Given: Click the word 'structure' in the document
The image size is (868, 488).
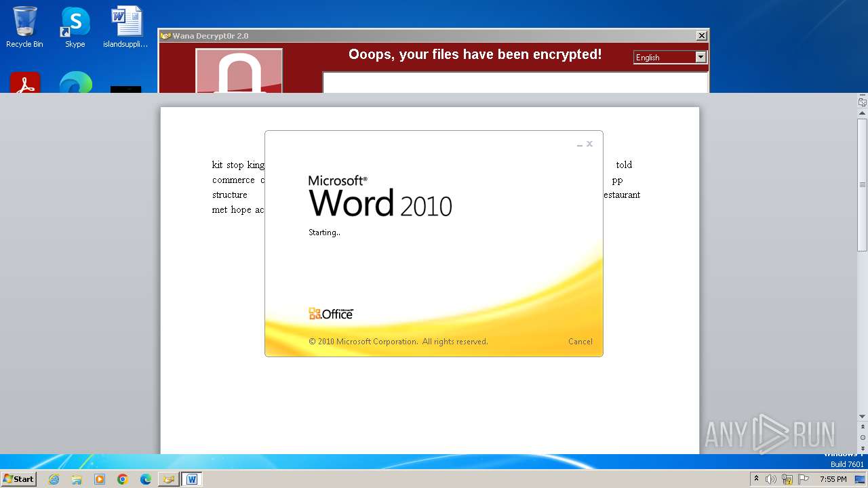Looking at the screenshot, I should (x=230, y=195).
